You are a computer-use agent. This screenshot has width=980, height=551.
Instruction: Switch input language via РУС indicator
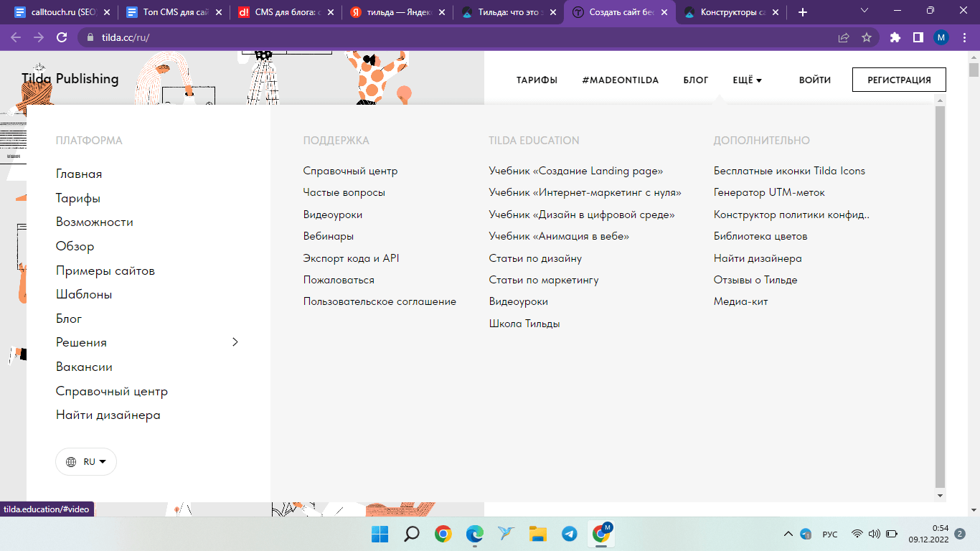830,534
